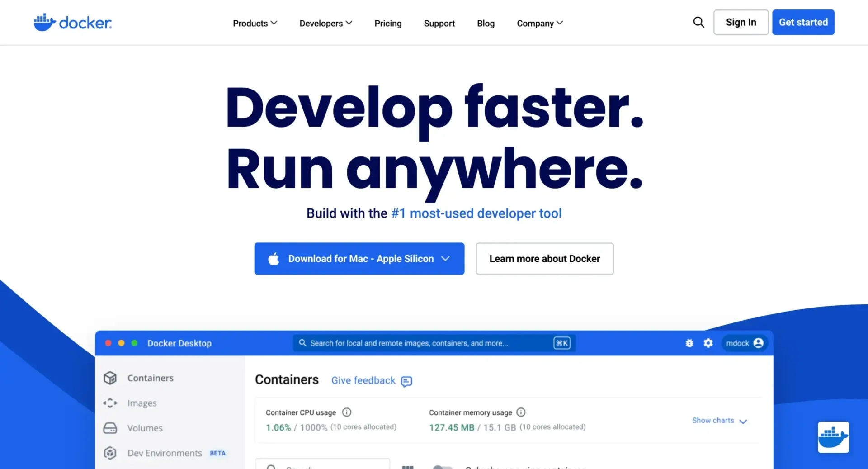
Task: Open the website search magnifier icon
Action: pos(698,22)
